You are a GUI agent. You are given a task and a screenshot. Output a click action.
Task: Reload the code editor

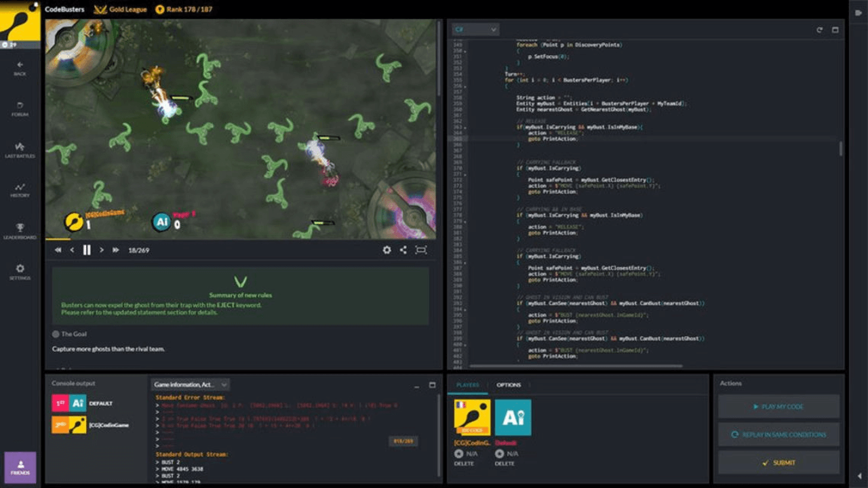818,31
